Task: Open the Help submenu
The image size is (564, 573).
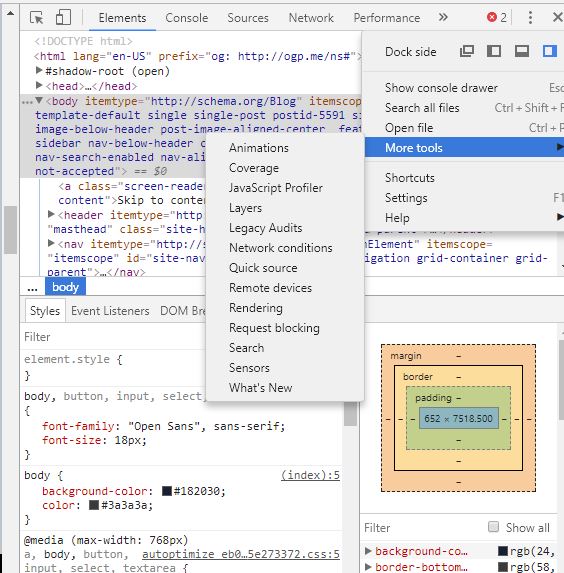Action: pos(464,218)
